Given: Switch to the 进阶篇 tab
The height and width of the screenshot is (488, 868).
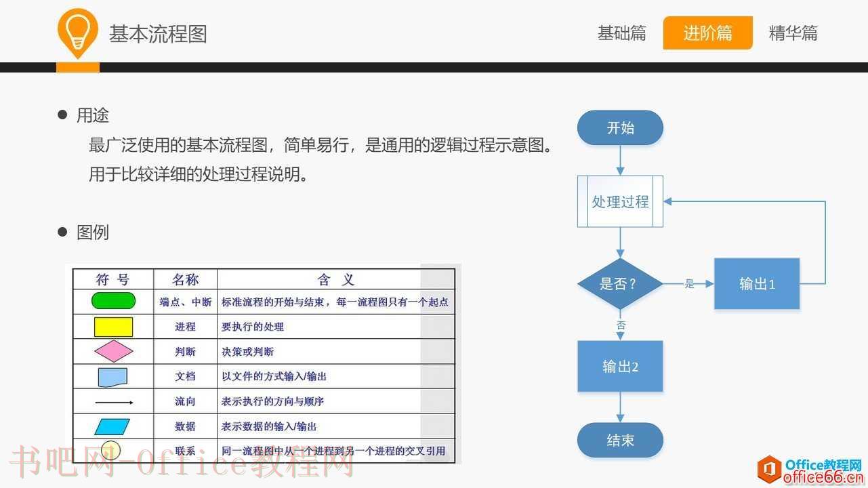Looking at the screenshot, I should [708, 33].
